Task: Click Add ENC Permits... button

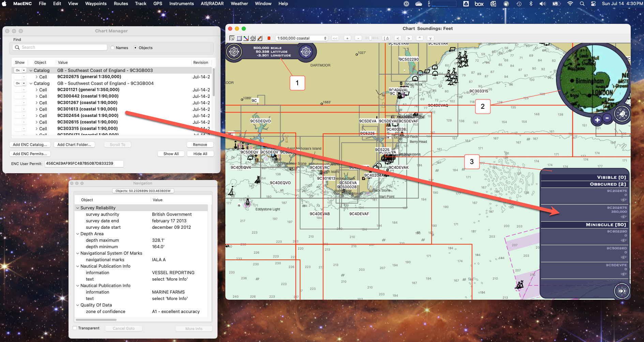Action: point(30,154)
